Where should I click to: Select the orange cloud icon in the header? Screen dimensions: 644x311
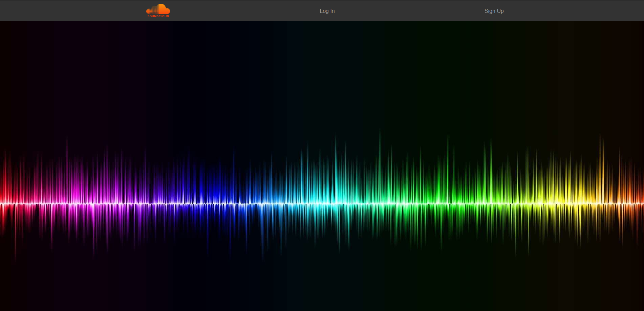coord(158,8)
